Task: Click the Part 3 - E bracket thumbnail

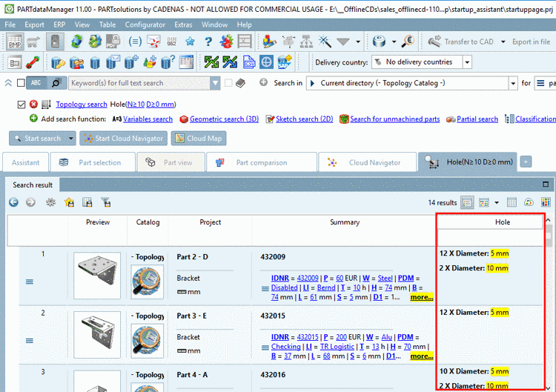Action: 97,335
